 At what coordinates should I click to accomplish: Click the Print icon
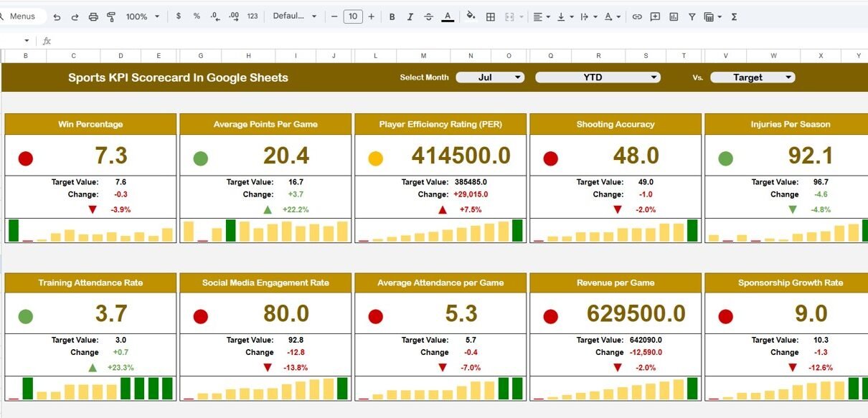[93, 16]
